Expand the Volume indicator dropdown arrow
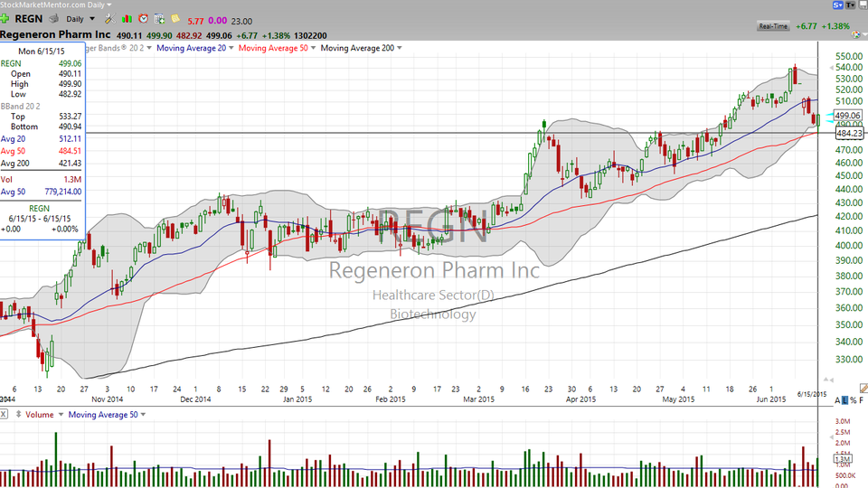Screen dimensions: 868x488 click(x=61, y=415)
